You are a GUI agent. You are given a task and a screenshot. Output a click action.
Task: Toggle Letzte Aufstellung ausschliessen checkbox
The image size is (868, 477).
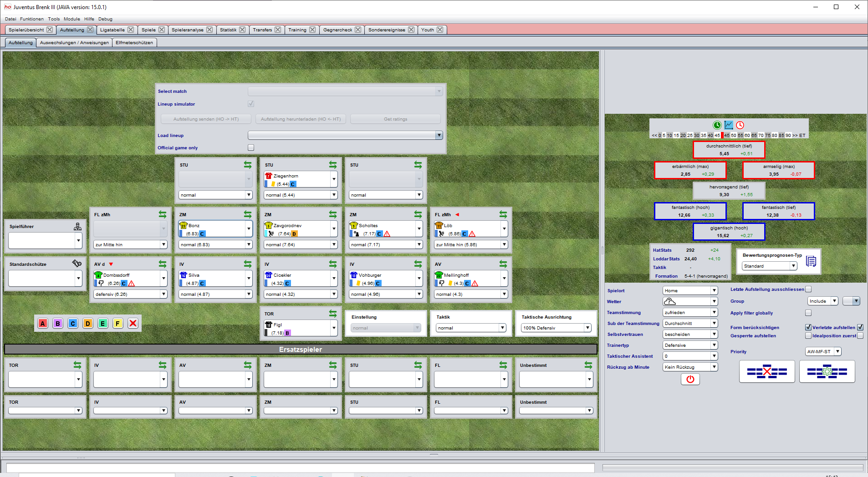pos(808,289)
